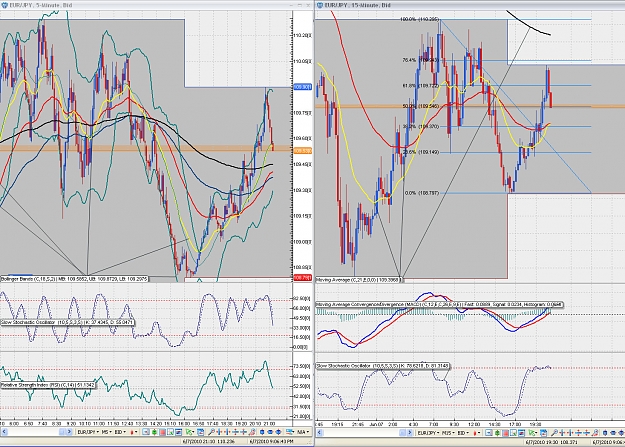Click the red square icon in 5-minute chart toolbar

pyautogui.click(x=162, y=432)
